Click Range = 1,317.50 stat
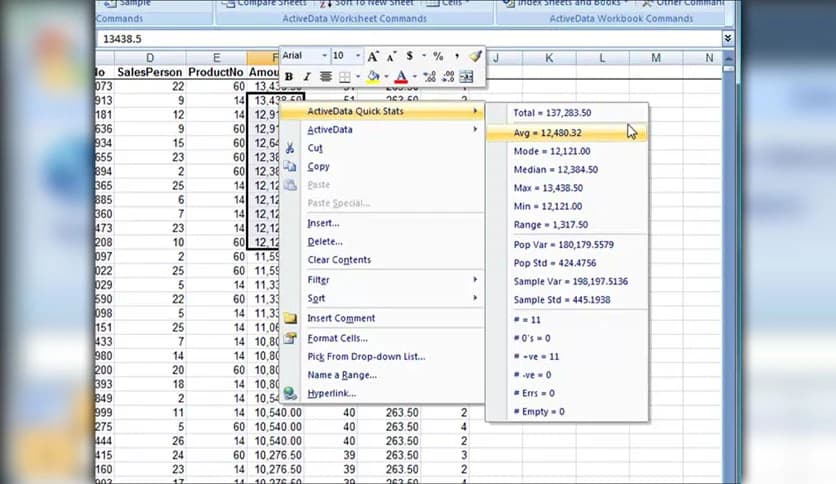The width and height of the screenshot is (836, 484). coord(567,225)
